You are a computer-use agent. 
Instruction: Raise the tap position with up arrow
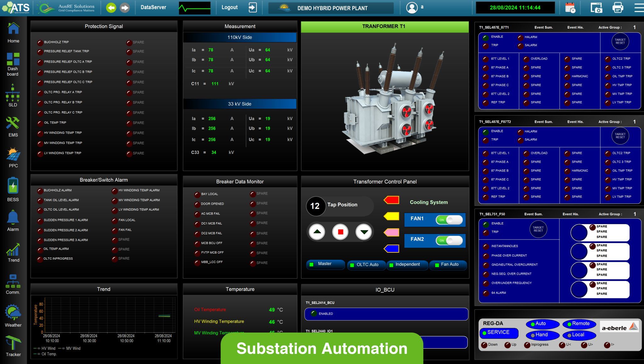coord(317,232)
